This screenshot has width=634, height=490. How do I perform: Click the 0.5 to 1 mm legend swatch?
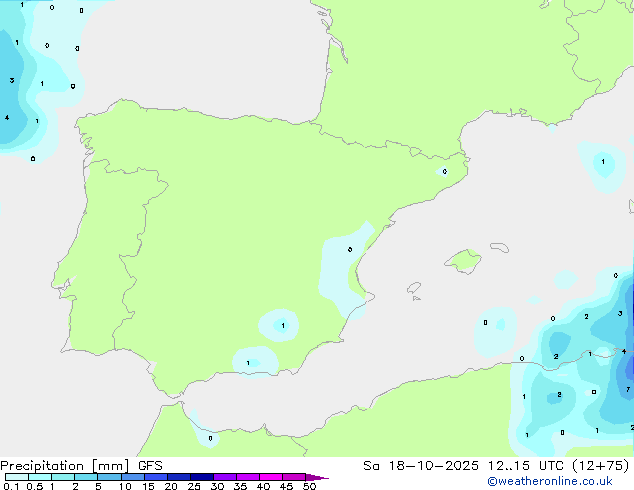pyautogui.click(x=40, y=477)
